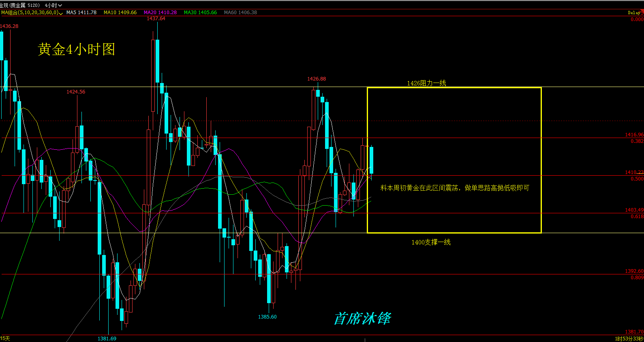Select the 1400支撑一线 support annotation
644x342 pixels.
tap(431, 242)
